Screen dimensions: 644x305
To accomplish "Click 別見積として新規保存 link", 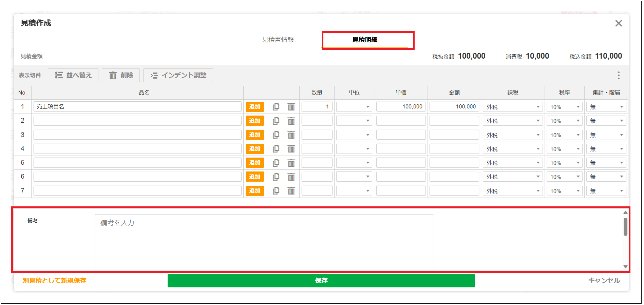I will pos(54,281).
